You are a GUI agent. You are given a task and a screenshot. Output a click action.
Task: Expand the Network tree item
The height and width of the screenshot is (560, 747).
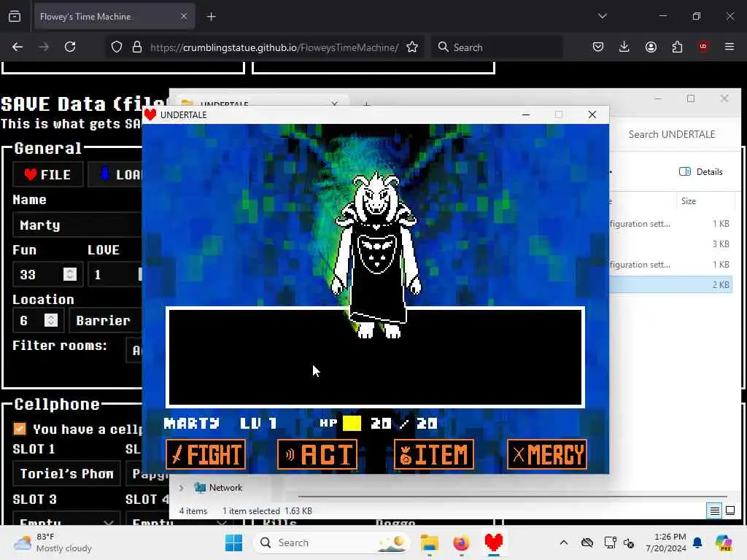[x=182, y=488]
